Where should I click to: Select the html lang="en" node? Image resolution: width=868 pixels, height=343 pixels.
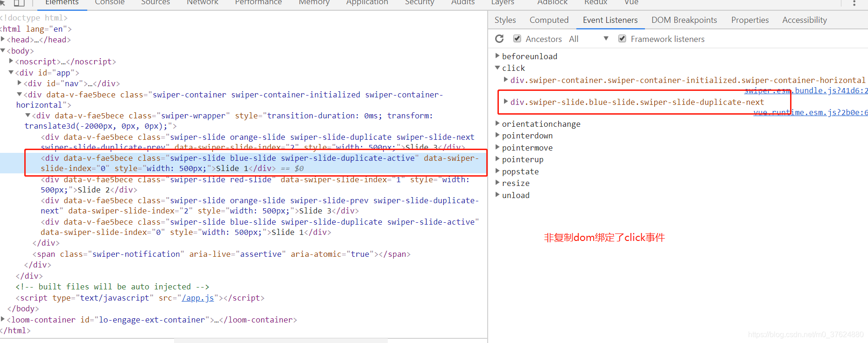[35, 29]
